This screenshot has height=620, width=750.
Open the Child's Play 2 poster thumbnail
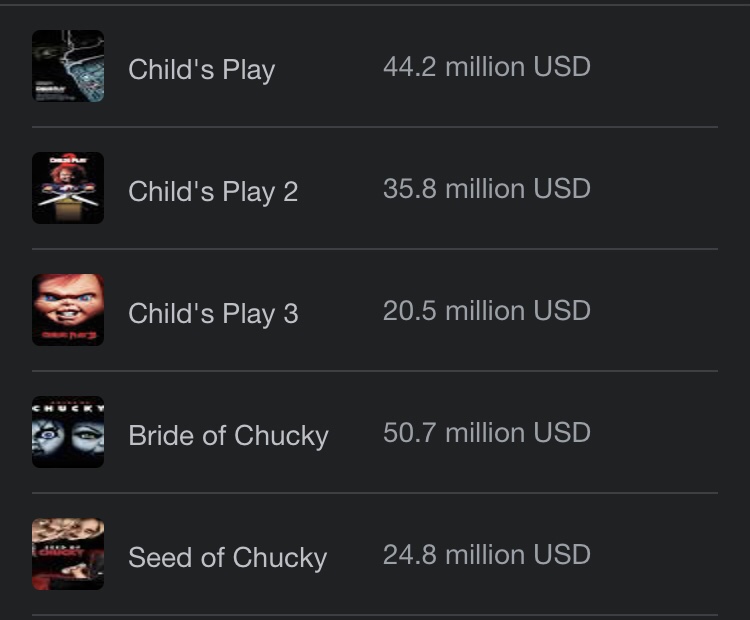tap(68, 188)
